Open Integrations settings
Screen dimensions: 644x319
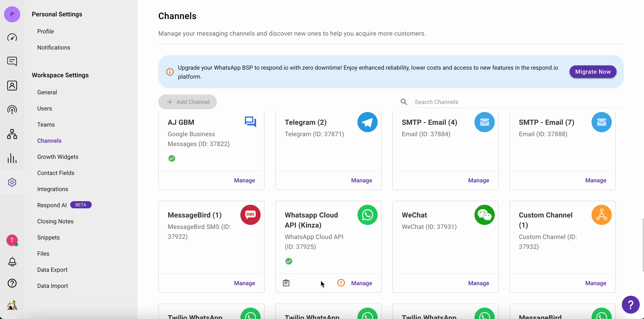click(52, 189)
